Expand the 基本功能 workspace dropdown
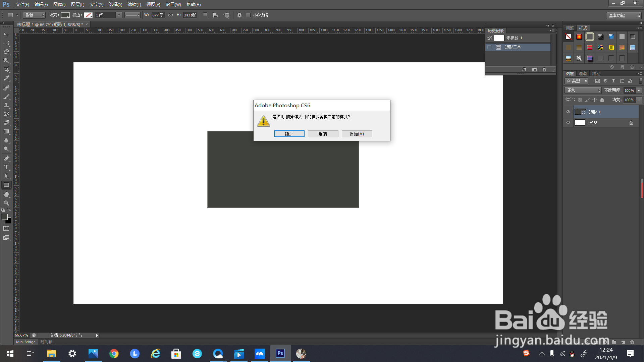The height and width of the screenshot is (362, 644). coord(624,15)
